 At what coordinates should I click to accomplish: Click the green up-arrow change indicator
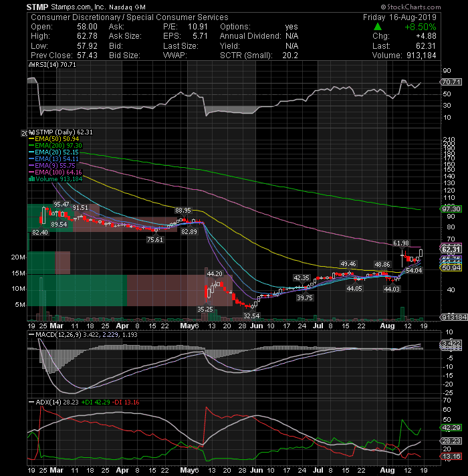click(x=378, y=27)
